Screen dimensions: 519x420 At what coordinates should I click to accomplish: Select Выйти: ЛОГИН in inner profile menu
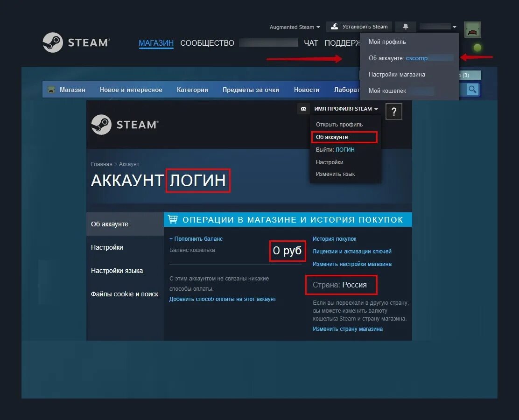335,150
